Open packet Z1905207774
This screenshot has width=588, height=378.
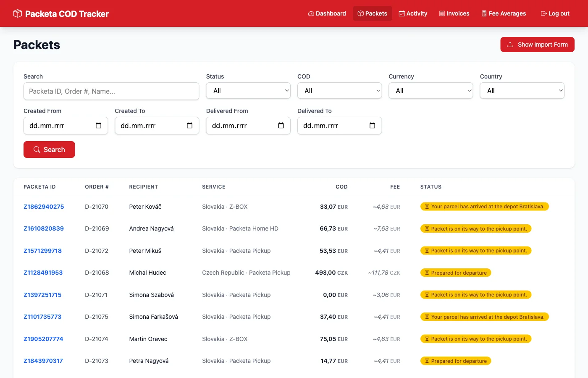coord(43,339)
